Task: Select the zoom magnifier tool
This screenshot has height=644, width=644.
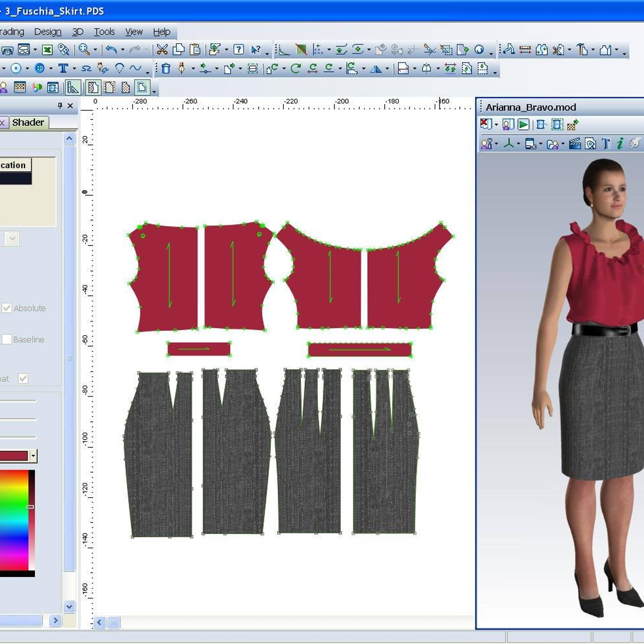Action: pyautogui.click(x=84, y=50)
